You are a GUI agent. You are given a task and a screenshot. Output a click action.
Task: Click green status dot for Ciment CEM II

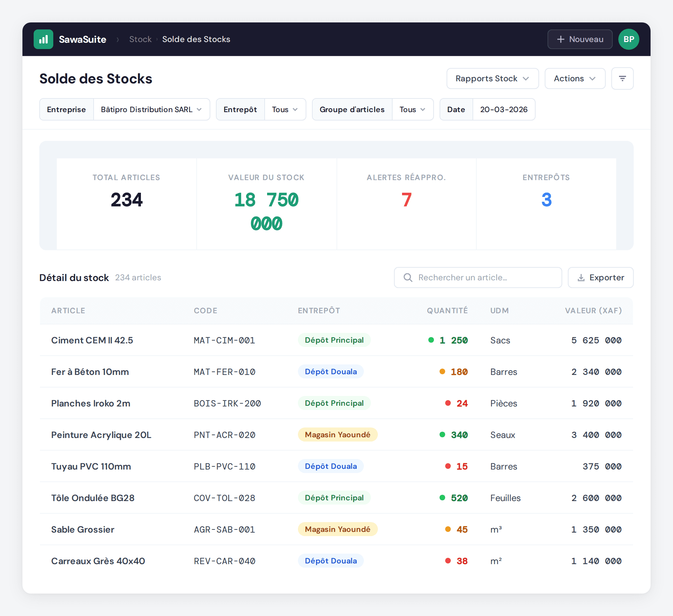(x=431, y=340)
